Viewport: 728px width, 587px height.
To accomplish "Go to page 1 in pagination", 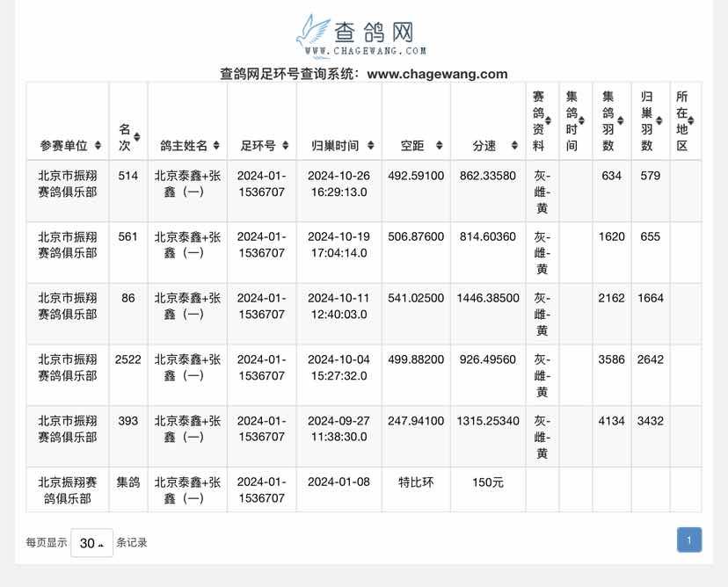I will point(688,540).
